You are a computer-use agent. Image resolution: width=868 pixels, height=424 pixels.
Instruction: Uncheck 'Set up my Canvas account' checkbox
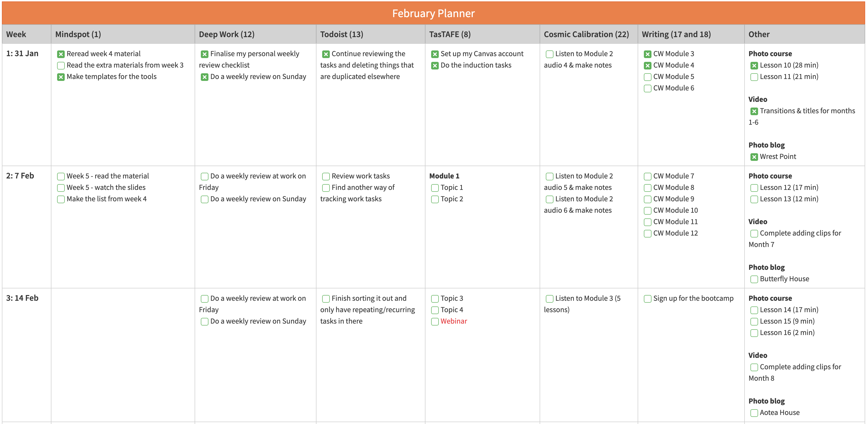pos(435,54)
